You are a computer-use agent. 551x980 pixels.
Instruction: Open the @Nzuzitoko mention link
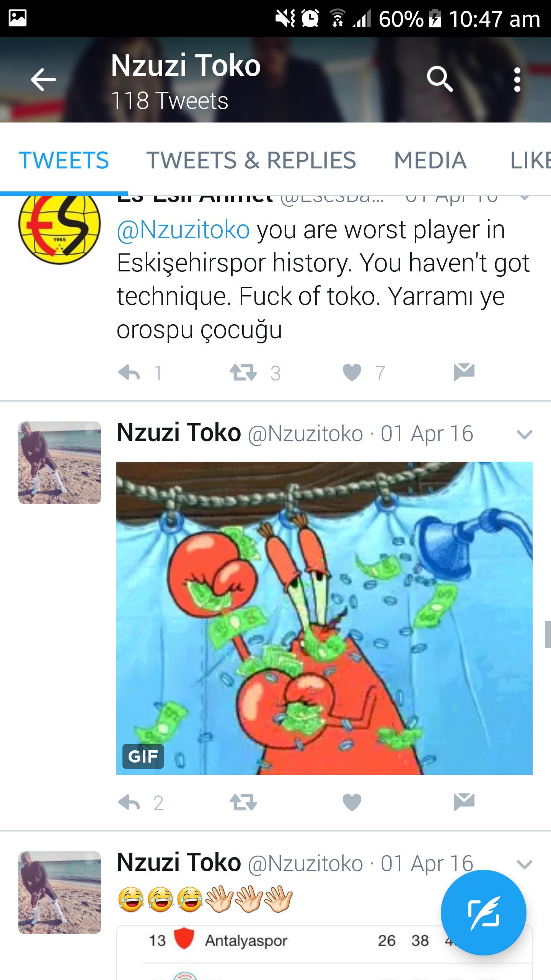point(183,230)
